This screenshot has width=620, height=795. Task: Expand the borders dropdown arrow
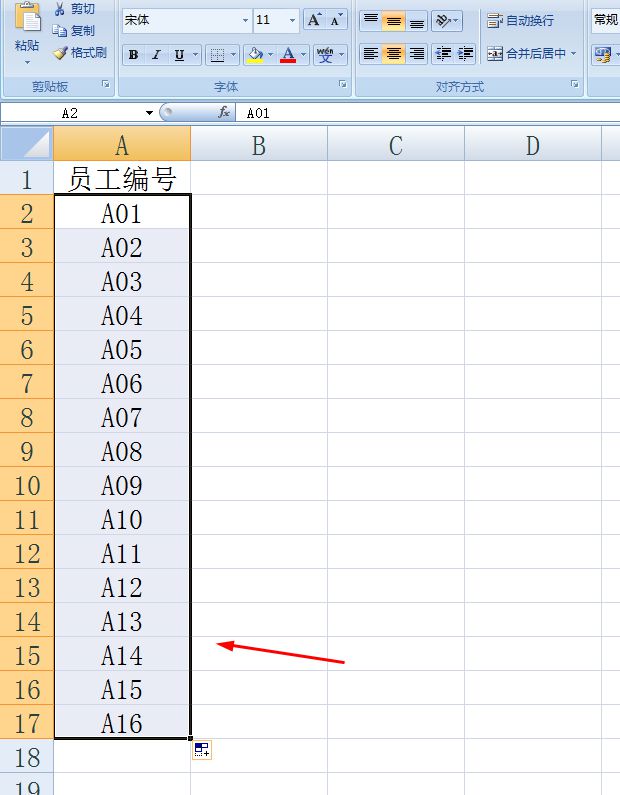click(233, 54)
